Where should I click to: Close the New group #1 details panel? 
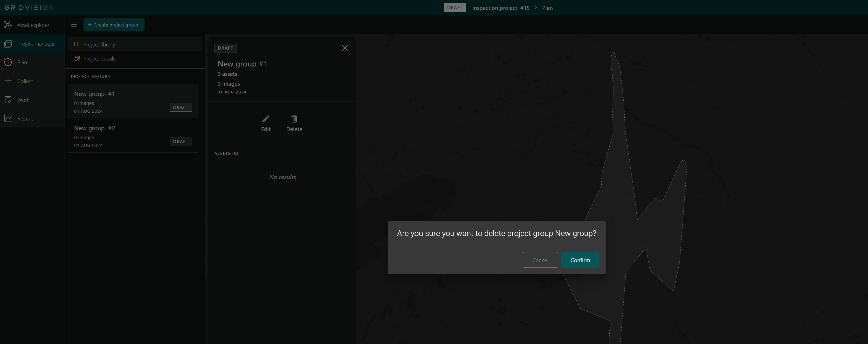(344, 48)
